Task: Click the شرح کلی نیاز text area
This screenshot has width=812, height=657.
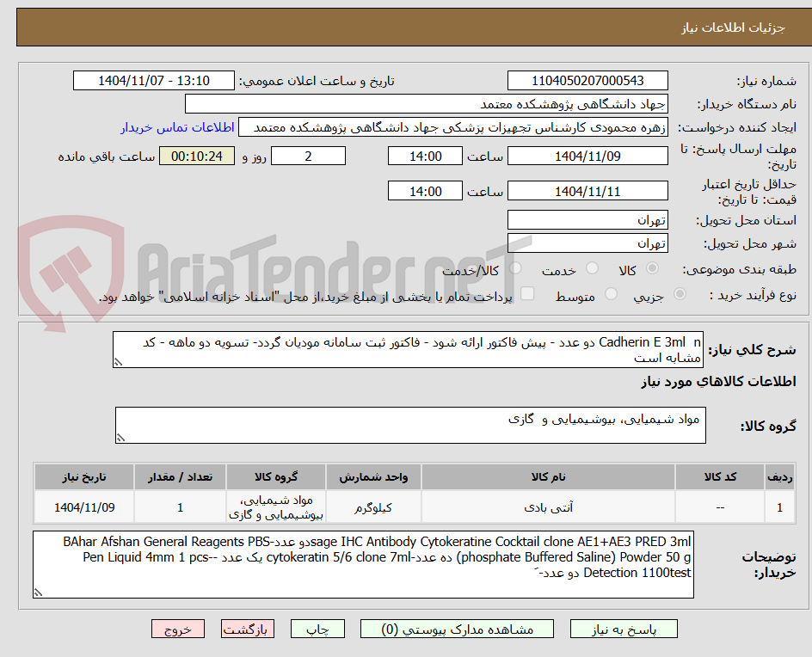Action: coord(408,349)
